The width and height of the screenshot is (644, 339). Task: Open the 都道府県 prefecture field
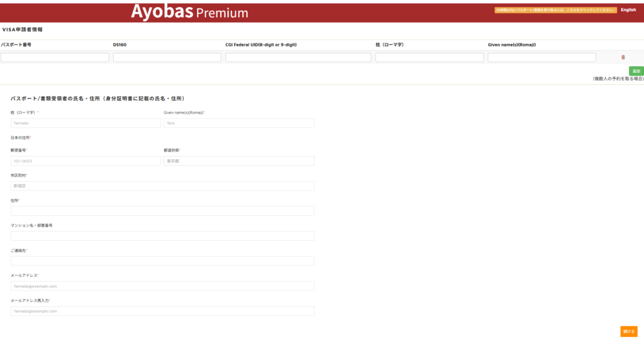tap(238, 161)
